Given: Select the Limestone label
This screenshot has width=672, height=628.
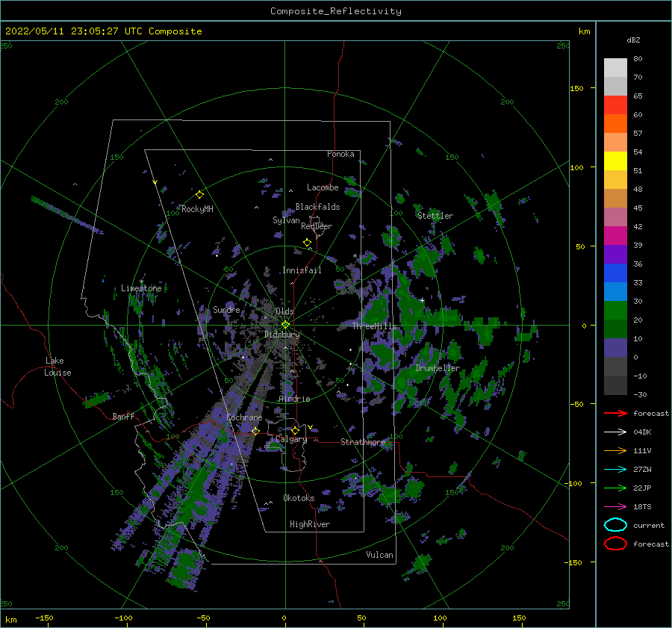Looking at the screenshot, I should [141, 288].
